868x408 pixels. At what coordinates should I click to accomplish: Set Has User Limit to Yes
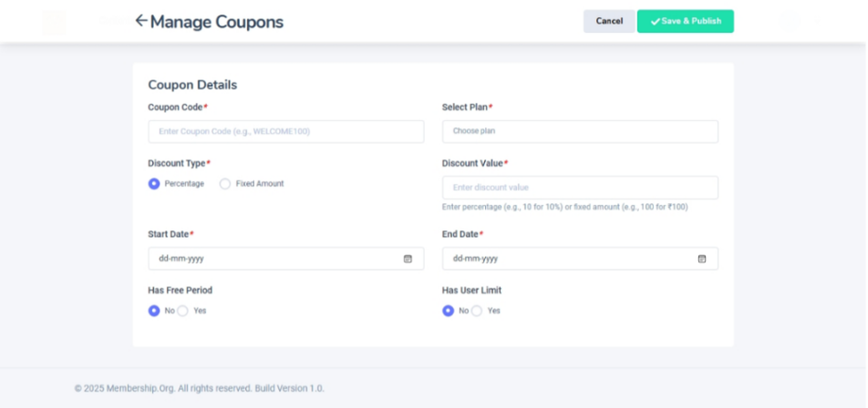point(476,311)
